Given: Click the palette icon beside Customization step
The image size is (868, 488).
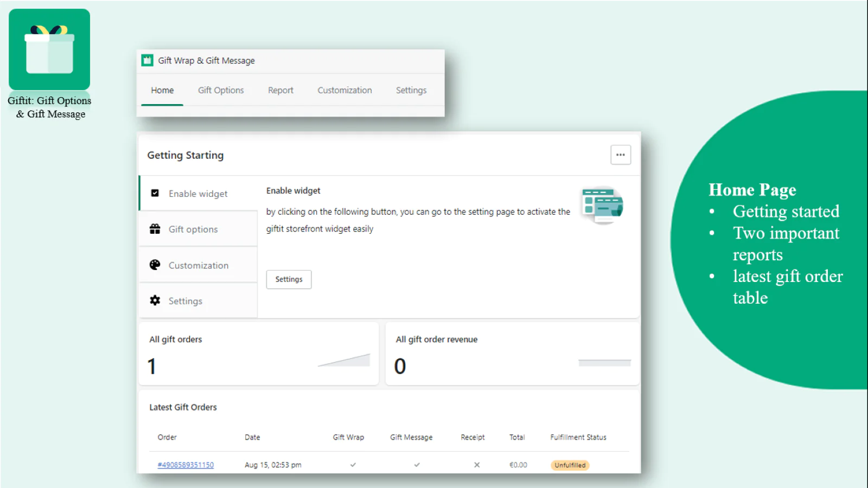Looking at the screenshot, I should 155,265.
